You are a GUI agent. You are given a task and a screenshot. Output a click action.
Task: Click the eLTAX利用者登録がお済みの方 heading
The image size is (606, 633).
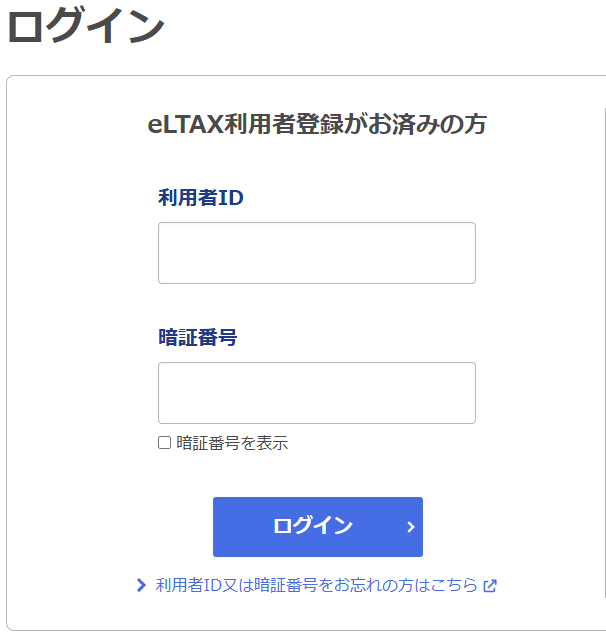[x=317, y=124]
